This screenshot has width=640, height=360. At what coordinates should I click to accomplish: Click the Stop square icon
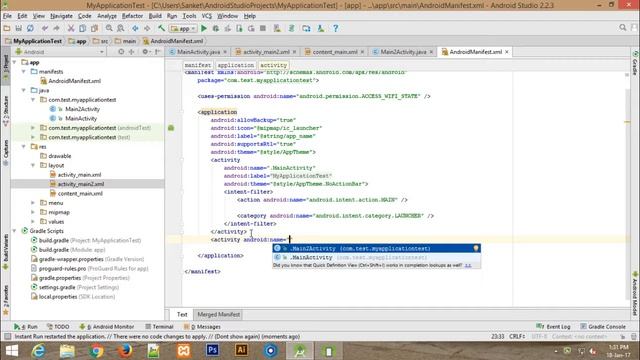point(263,29)
